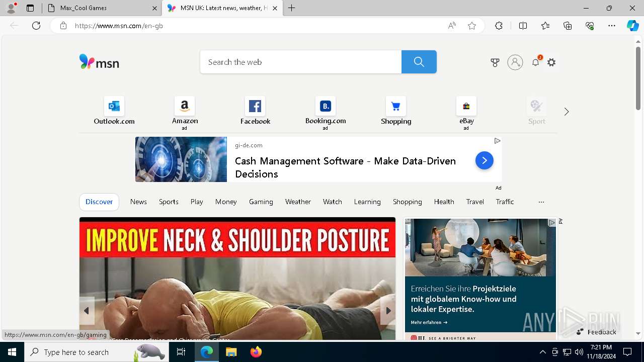The width and height of the screenshot is (644, 362).
Task: Select the Sports tab
Action: tap(169, 202)
